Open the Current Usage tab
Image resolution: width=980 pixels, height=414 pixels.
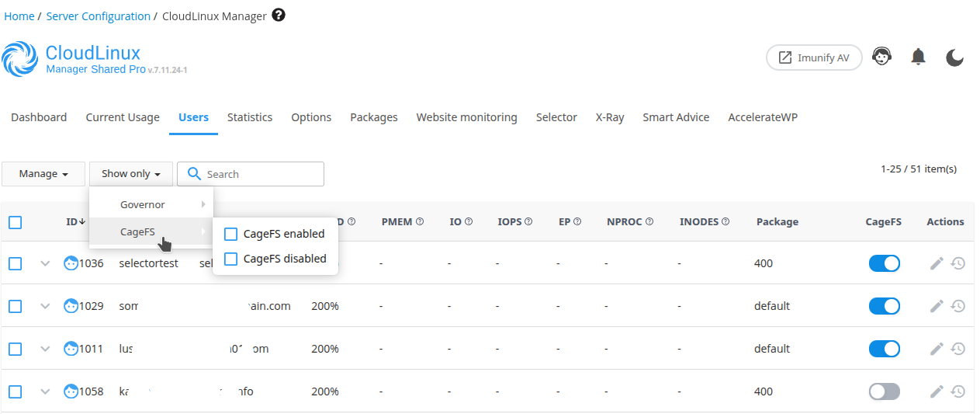pyautogui.click(x=123, y=117)
